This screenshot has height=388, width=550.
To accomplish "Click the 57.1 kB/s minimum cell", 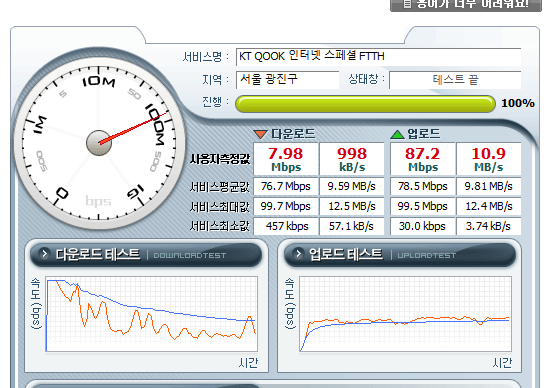I will click(x=352, y=226).
